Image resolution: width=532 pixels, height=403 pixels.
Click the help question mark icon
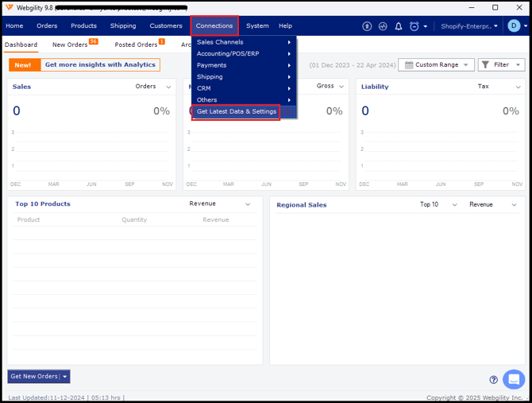pos(494,380)
